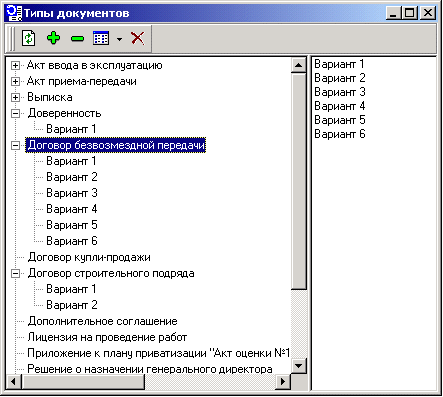Minimize the Типы документов window
The height and width of the screenshot is (397, 443).
point(394,13)
